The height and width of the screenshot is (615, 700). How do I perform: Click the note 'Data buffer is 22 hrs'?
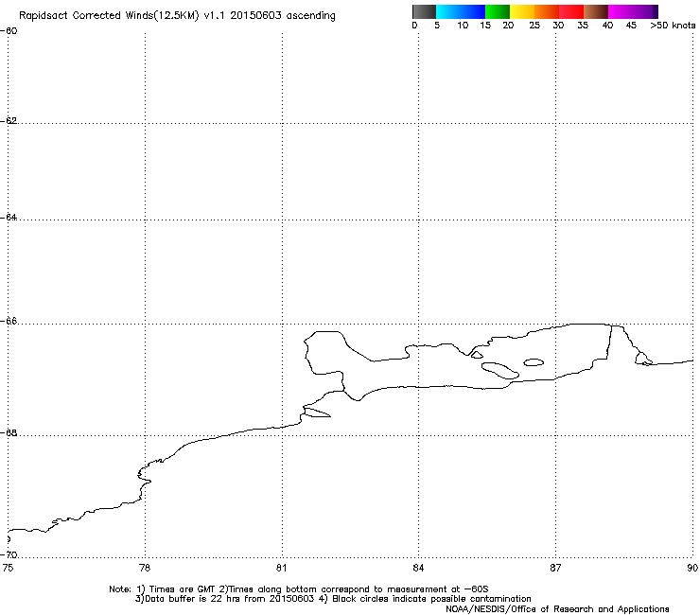point(193,599)
